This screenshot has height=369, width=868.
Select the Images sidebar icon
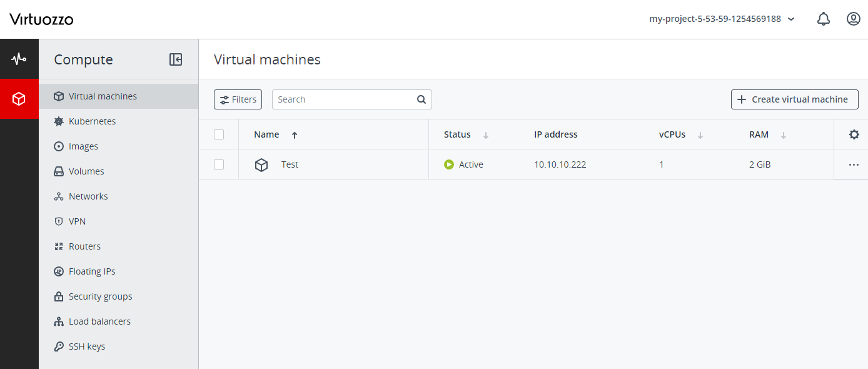83,146
